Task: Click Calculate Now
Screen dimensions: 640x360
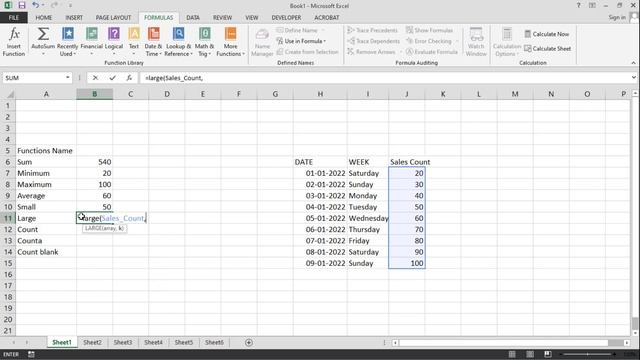Action: [x=547, y=34]
